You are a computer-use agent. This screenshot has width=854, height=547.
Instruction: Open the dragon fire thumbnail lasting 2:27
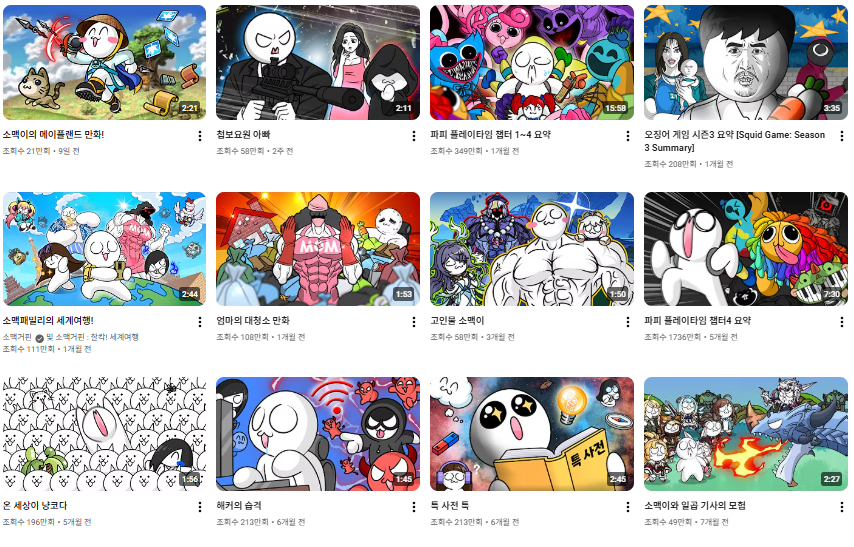(746, 434)
